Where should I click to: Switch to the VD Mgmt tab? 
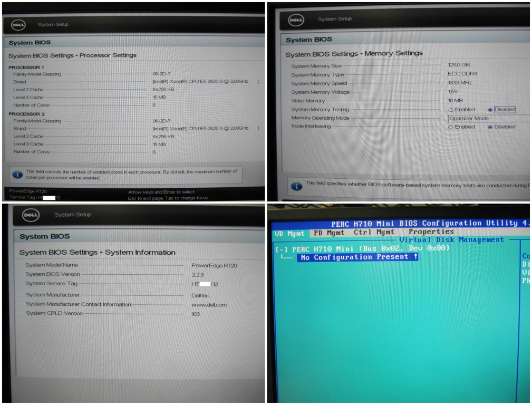point(289,234)
